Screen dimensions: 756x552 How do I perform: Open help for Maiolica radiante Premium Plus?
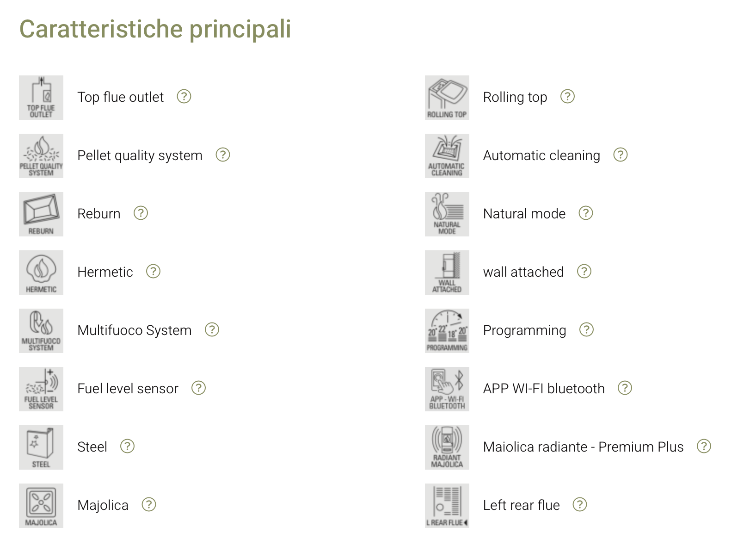coord(704,447)
